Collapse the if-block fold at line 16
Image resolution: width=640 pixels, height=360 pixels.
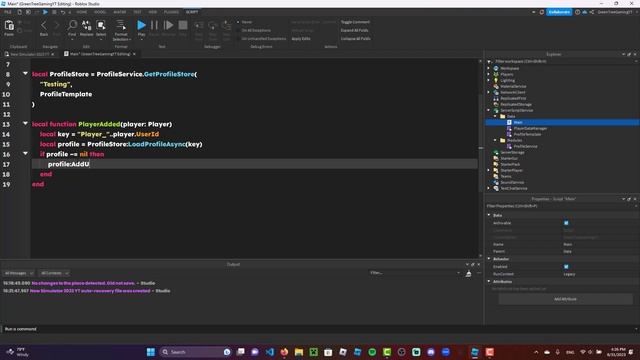(x=25, y=153)
